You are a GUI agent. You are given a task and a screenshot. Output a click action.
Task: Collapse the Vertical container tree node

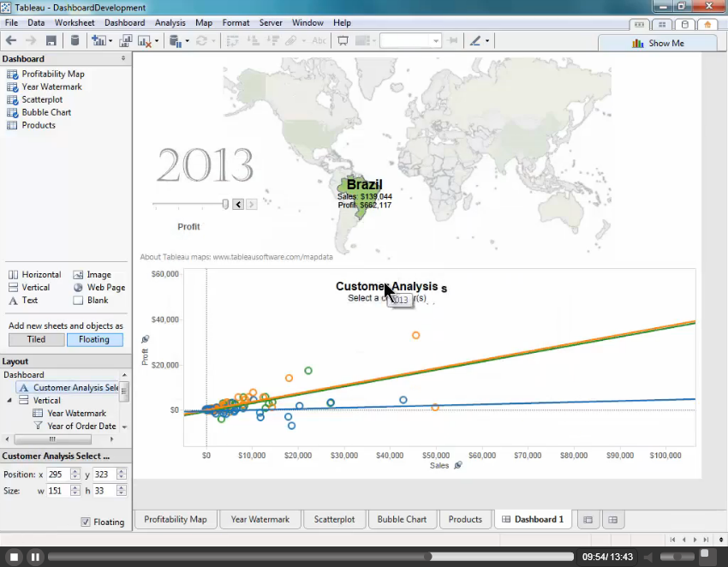(9, 400)
